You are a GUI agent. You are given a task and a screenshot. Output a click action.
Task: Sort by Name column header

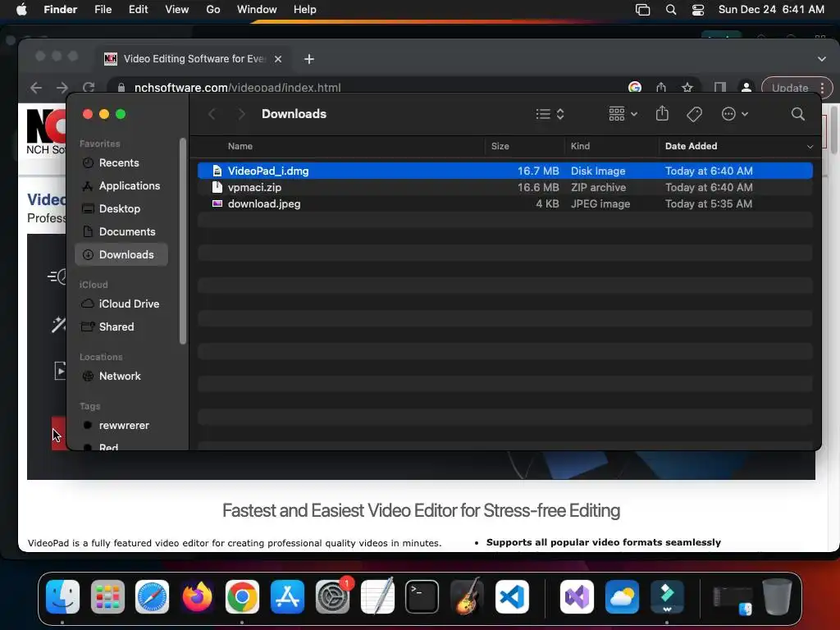coord(240,146)
